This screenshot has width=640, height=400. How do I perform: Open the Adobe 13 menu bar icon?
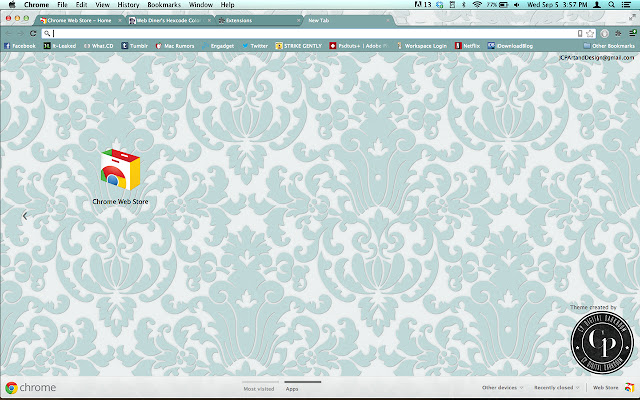coord(422,4)
